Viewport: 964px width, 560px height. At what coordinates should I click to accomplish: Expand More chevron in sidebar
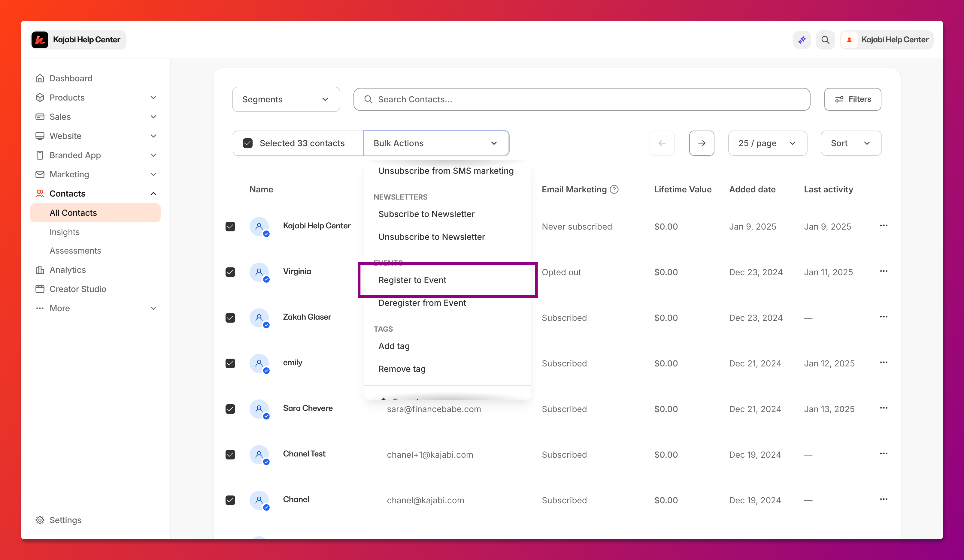[x=153, y=308]
